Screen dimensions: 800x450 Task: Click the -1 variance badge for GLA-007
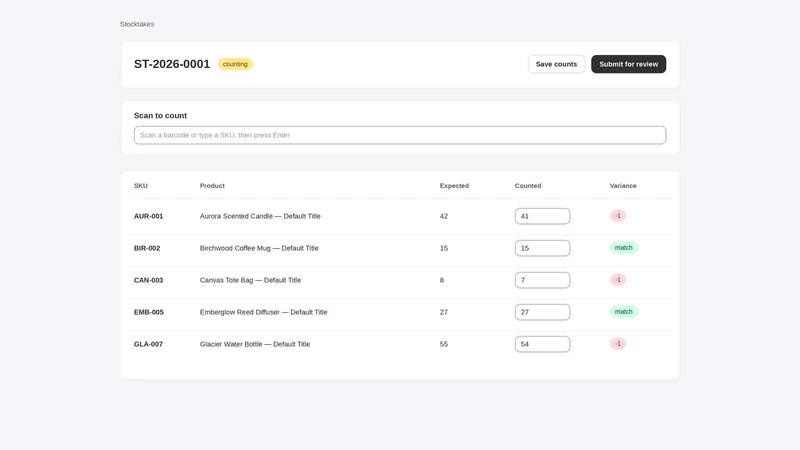point(618,344)
